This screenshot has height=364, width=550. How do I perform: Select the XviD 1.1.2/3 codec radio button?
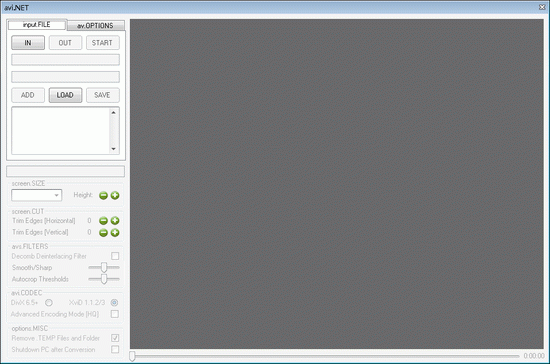tap(114, 302)
